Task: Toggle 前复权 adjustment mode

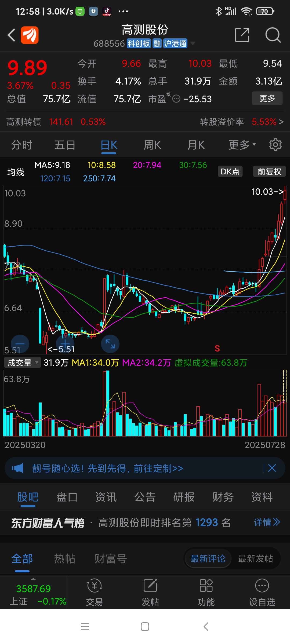Action: pos(269,171)
